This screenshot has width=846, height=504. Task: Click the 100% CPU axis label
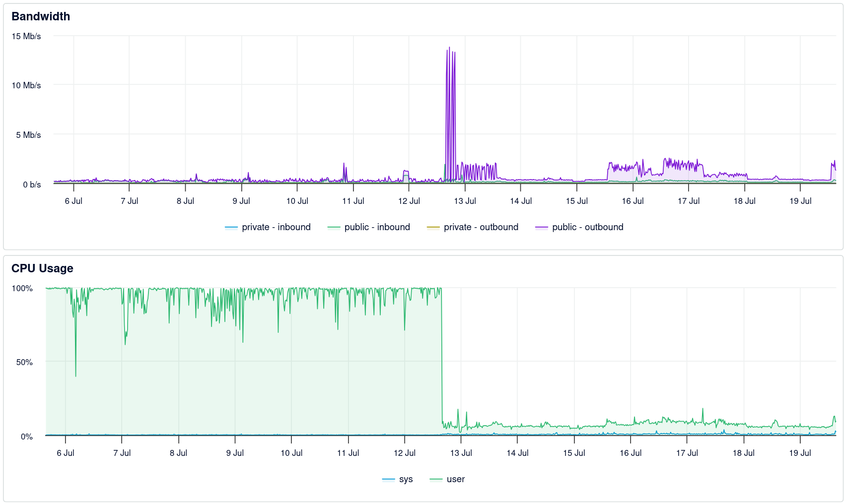[22, 288]
